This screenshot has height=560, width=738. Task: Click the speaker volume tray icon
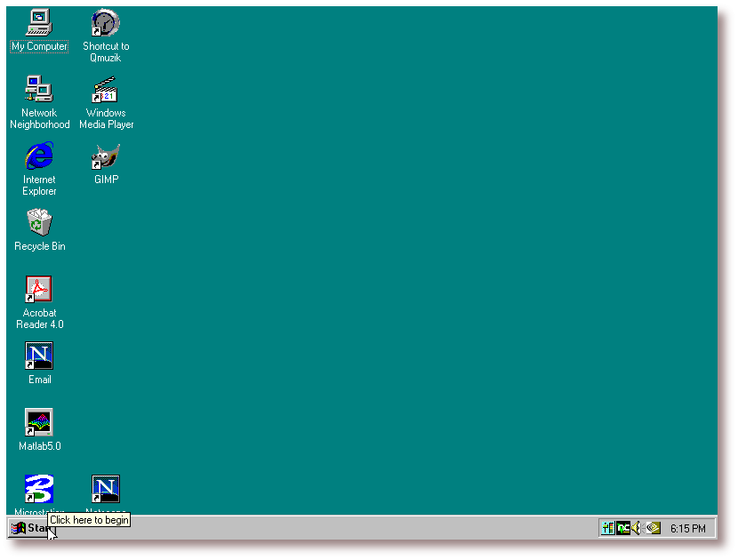tap(637, 528)
